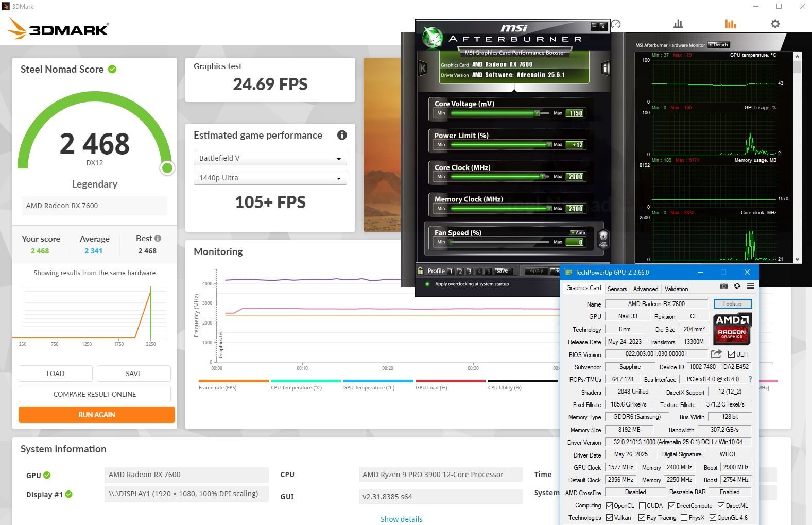Screen dimensions: 812x525
Task: Click the SAVE button in 3DMark
Action: coord(134,374)
